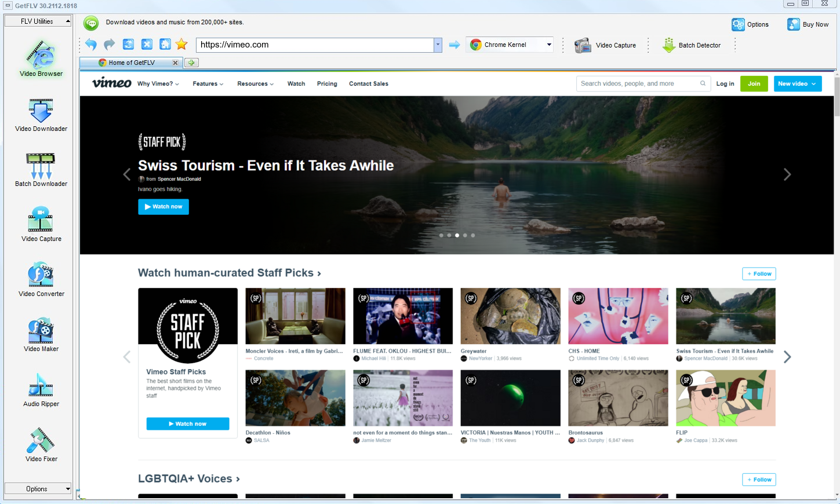The image size is (840, 504).
Task: Expand the FLV Utilities panel header
Action: [38, 21]
